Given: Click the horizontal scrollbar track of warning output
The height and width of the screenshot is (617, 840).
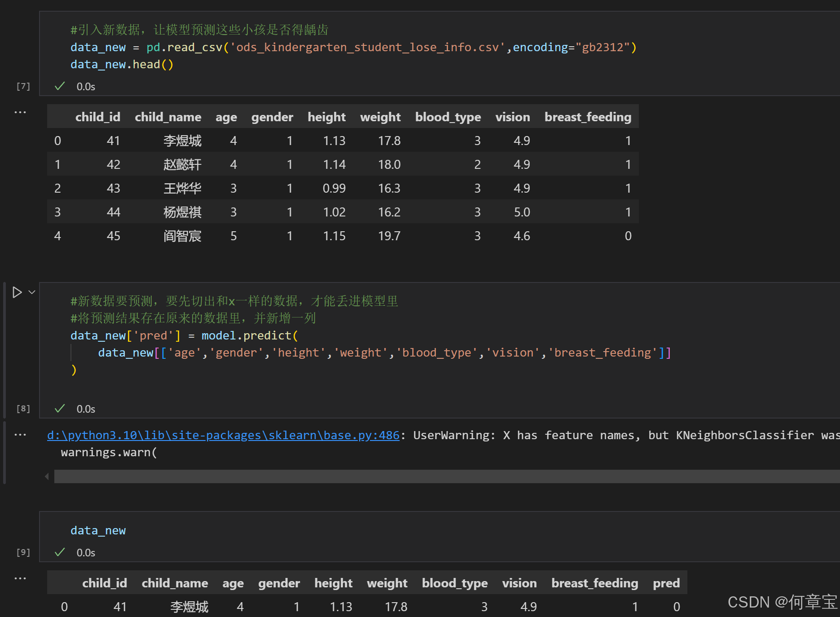Looking at the screenshot, I should tap(447, 476).
